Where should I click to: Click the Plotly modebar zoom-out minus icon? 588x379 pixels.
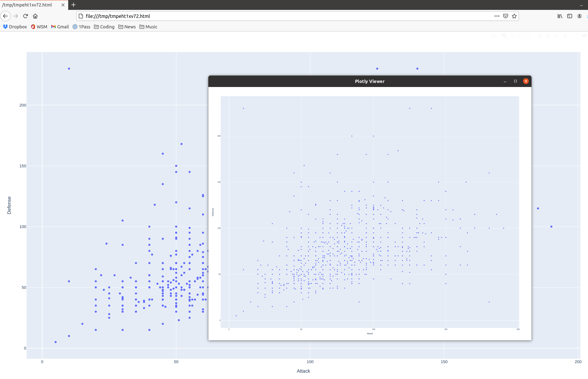(548, 36)
